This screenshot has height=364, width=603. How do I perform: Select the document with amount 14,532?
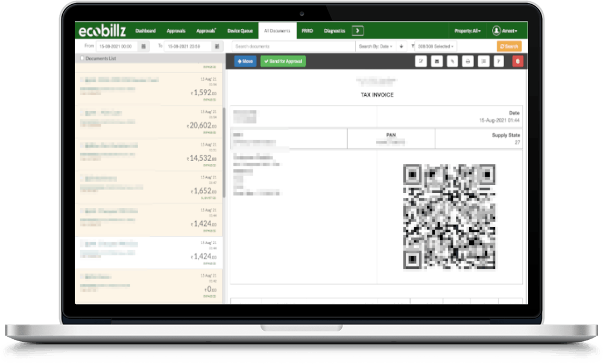[x=149, y=154]
